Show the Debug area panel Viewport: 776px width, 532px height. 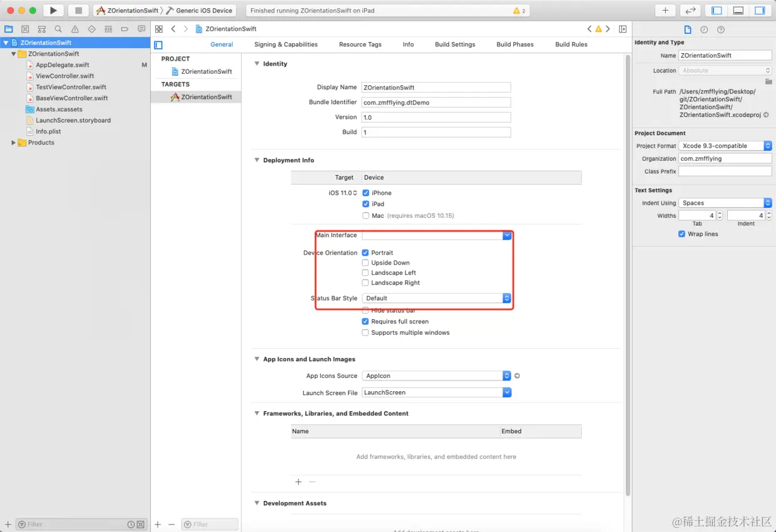click(x=738, y=10)
